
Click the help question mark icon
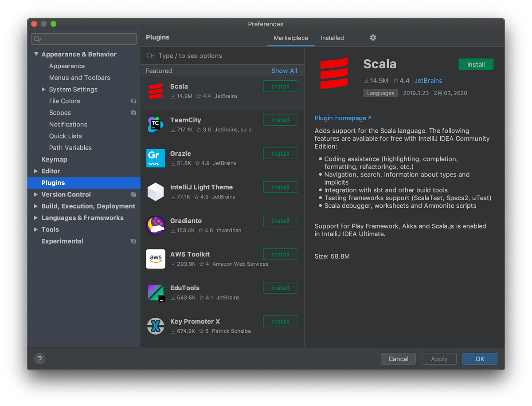[40, 359]
